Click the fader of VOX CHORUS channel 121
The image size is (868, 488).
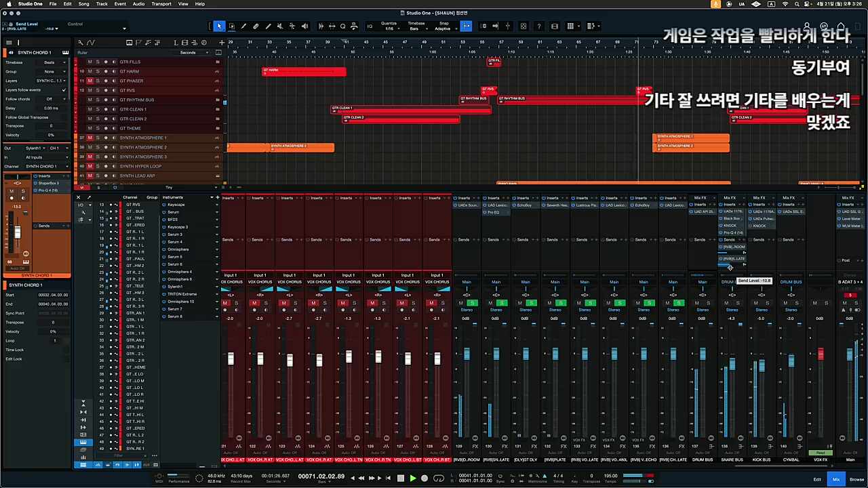(x=231, y=359)
